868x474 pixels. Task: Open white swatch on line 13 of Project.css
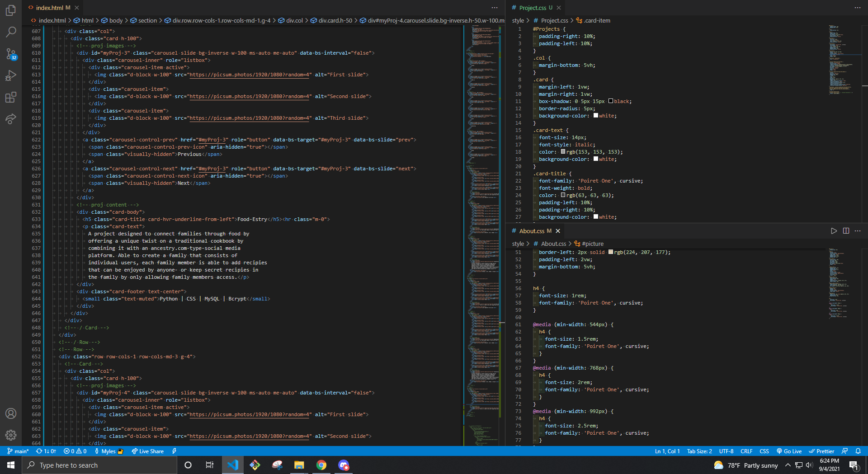(x=596, y=116)
